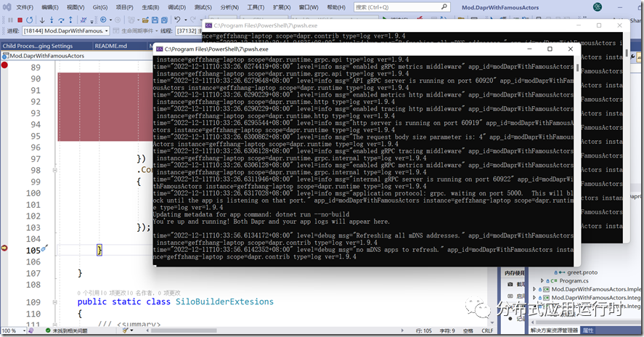Screen dimensions: 644x337
Task: Click the green no-issues-found status icon
Action: point(48,330)
